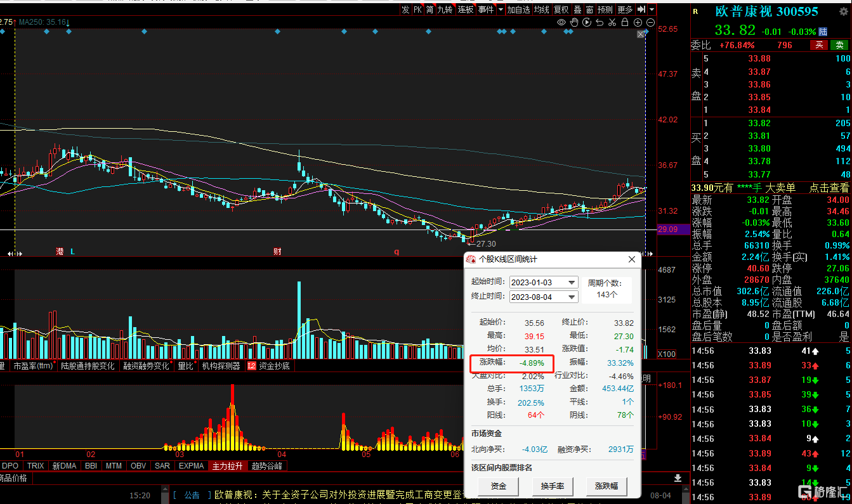Open the 更多 more menu
Viewport: 852px width, 504px height.
pos(626,10)
